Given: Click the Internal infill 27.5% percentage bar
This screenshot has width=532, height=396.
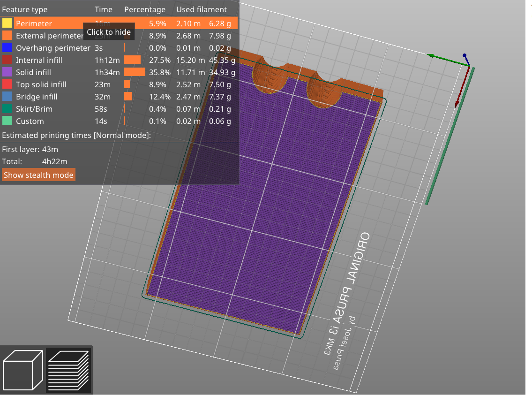Looking at the screenshot, I should coord(132,60).
